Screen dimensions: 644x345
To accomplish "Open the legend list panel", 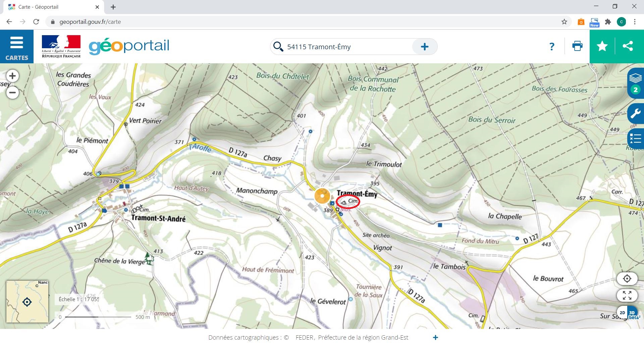I will [635, 138].
